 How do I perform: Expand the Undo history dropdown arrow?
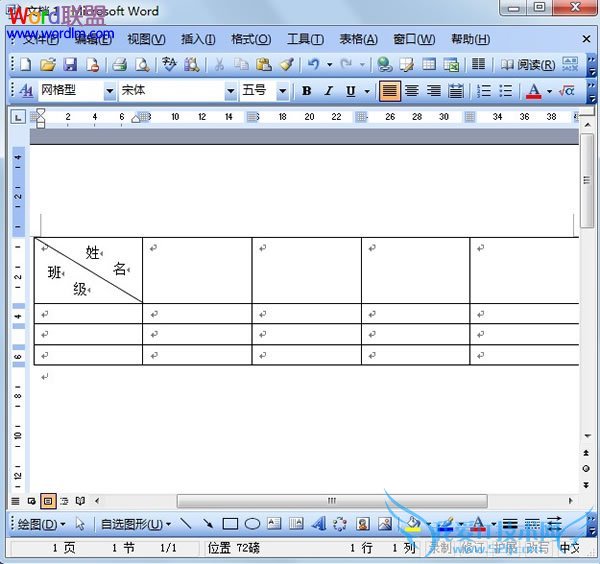pyautogui.click(x=329, y=65)
